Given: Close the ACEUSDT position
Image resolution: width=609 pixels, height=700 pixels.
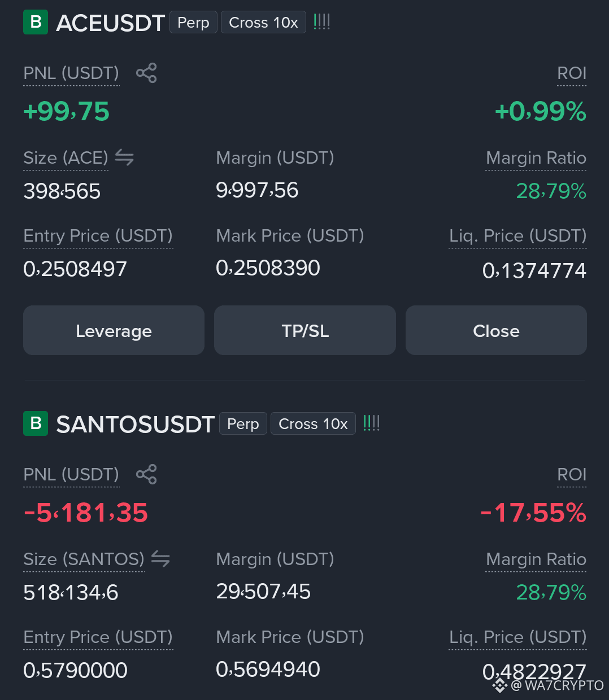Looking at the screenshot, I should 496,330.
